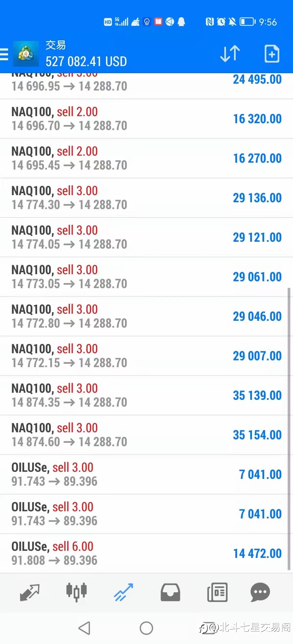Image resolution: width=293 pixels, height=644 pixels.
Task: Open the History inbox tray icon
Action: pyautogui.click(x=170, y=592)
